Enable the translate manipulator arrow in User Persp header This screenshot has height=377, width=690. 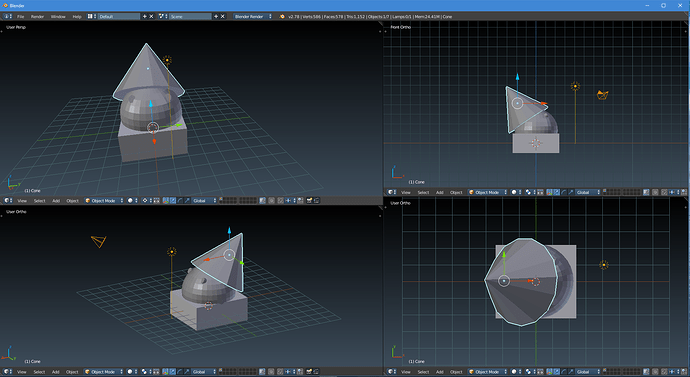tap(173, 201)
